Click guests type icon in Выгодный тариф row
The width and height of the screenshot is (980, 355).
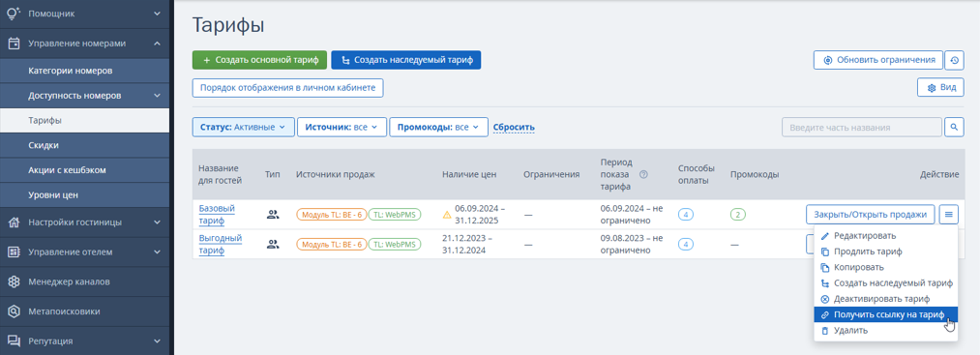pyautogui.click(x=273, y=245)
